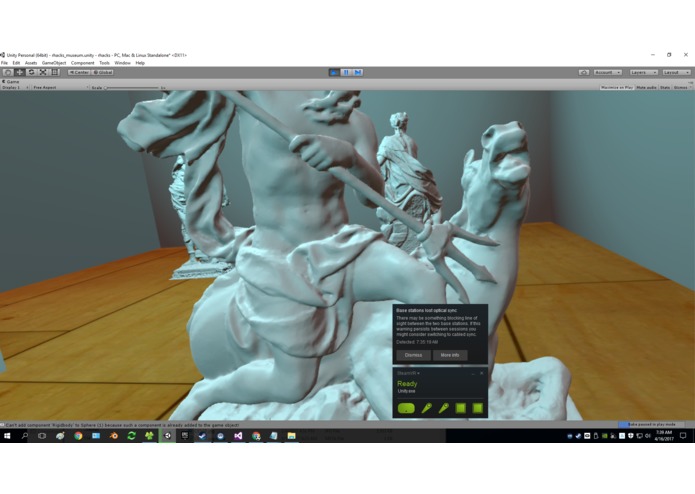
Task: Toggle Global handle rotation button
Action: coord(103,72)
